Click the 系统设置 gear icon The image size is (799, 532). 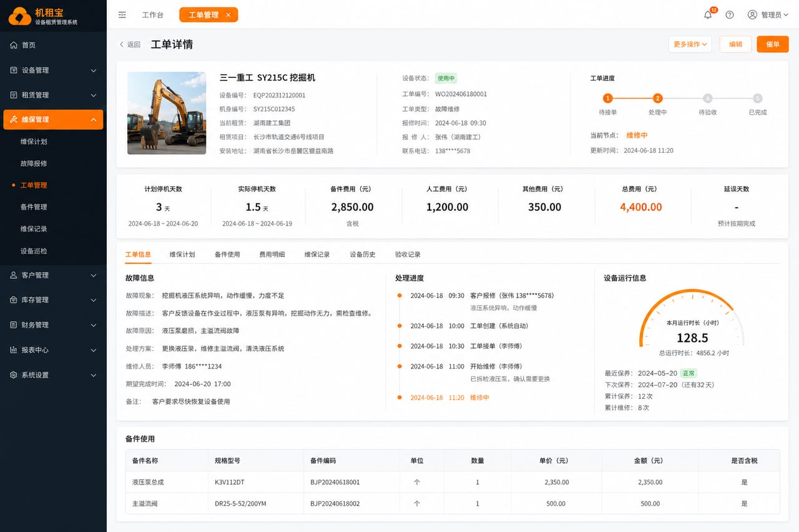point(14,375)
